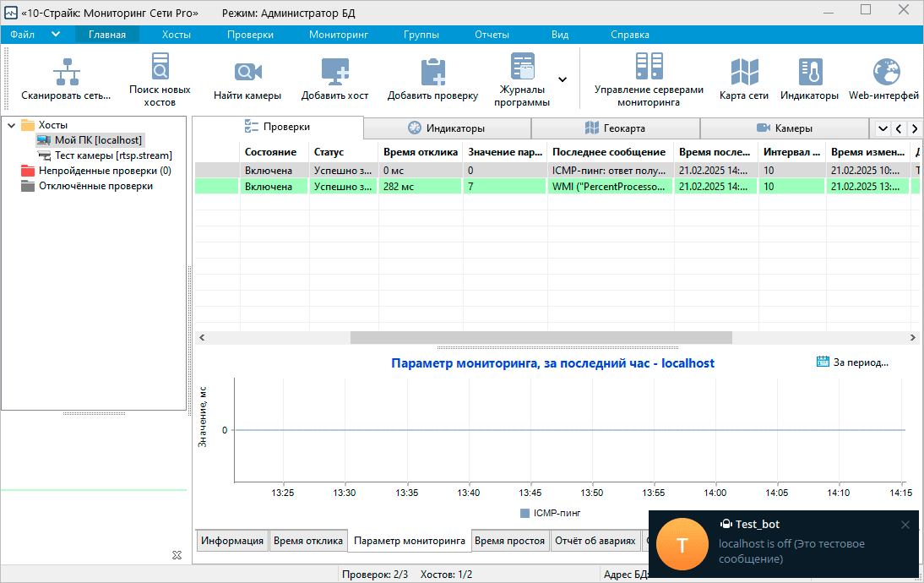The width and height of the screenshot is (924, 583).
Task: Open the Проверки ribbon tab
Action: [x=251, y=34]
